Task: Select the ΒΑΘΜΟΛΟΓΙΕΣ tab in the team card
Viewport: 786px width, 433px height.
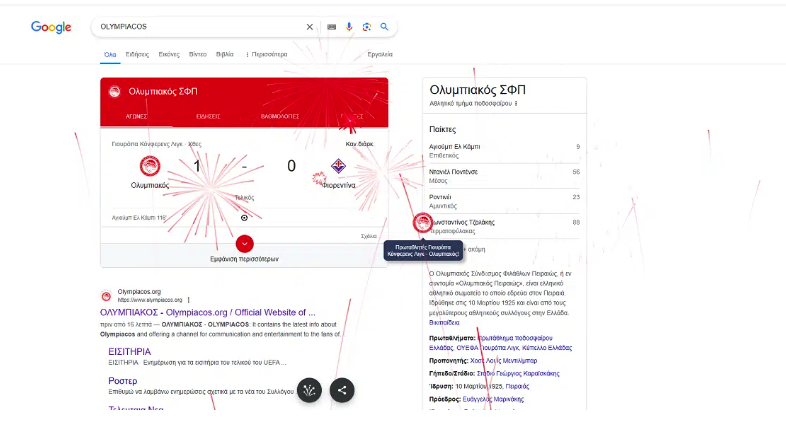Action: pyautogui.click(x=280, y=116)
